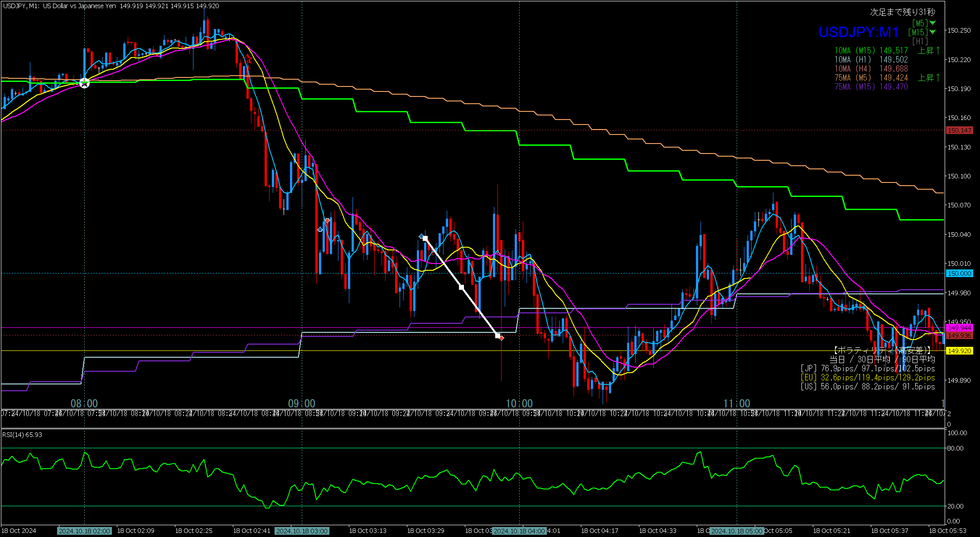Click the 10MA (M15) 149.517 readout

[x=871, y=51]
